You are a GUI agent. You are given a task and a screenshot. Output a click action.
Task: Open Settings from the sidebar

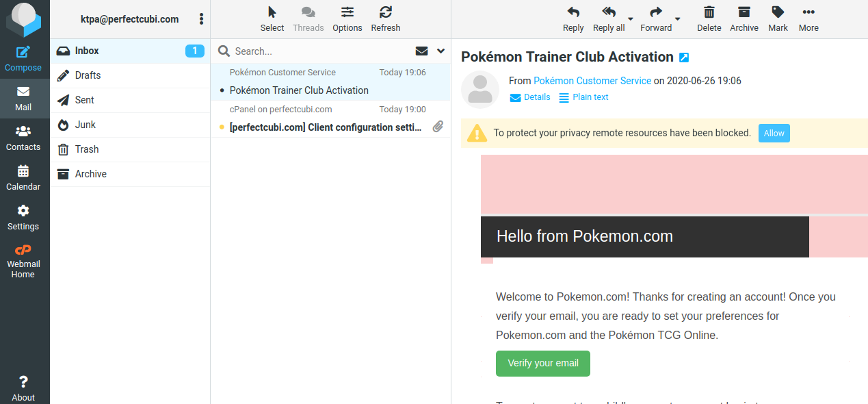pyautogui.click(x=23, y=218)
